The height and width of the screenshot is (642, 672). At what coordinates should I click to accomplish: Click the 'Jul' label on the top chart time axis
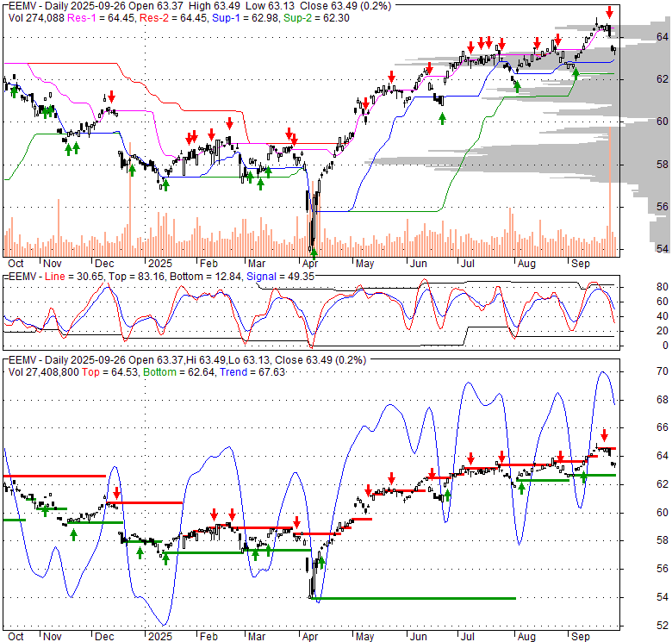click(467, 264)
